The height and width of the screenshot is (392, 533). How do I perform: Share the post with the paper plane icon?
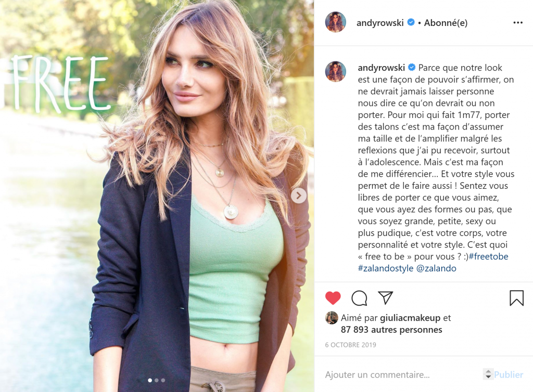point(386,298)
